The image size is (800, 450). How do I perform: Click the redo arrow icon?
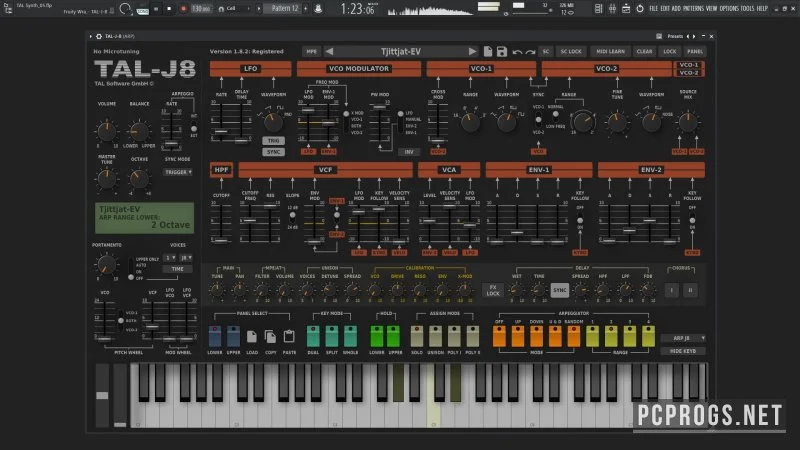click(531, 52)
